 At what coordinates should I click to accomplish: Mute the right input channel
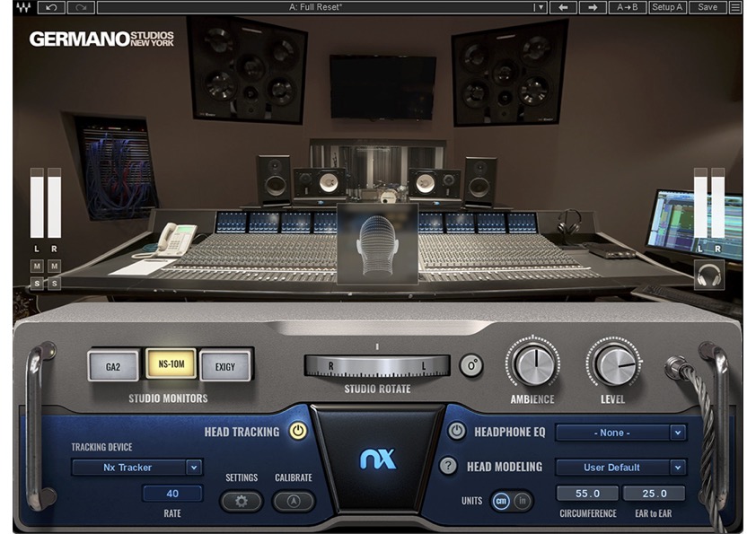54,266
